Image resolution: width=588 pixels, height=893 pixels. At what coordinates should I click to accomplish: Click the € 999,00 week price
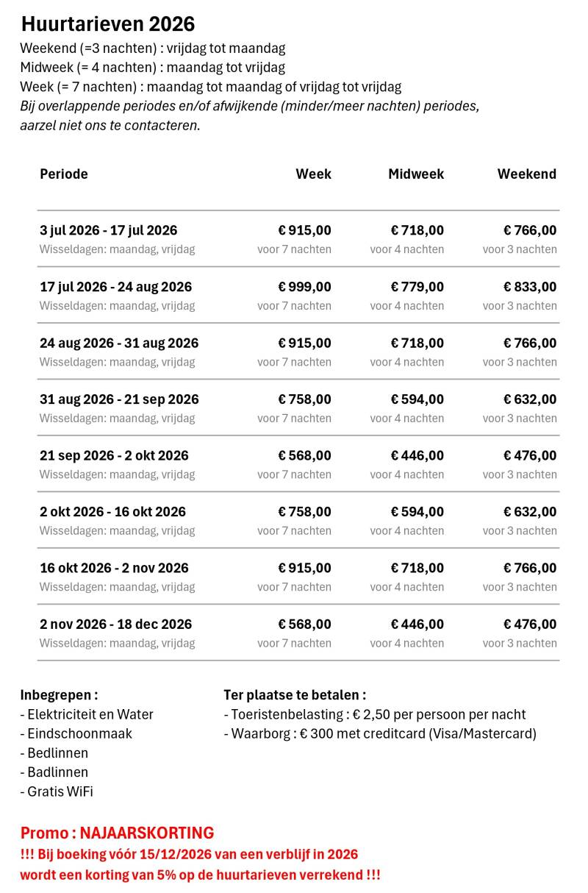304,287
